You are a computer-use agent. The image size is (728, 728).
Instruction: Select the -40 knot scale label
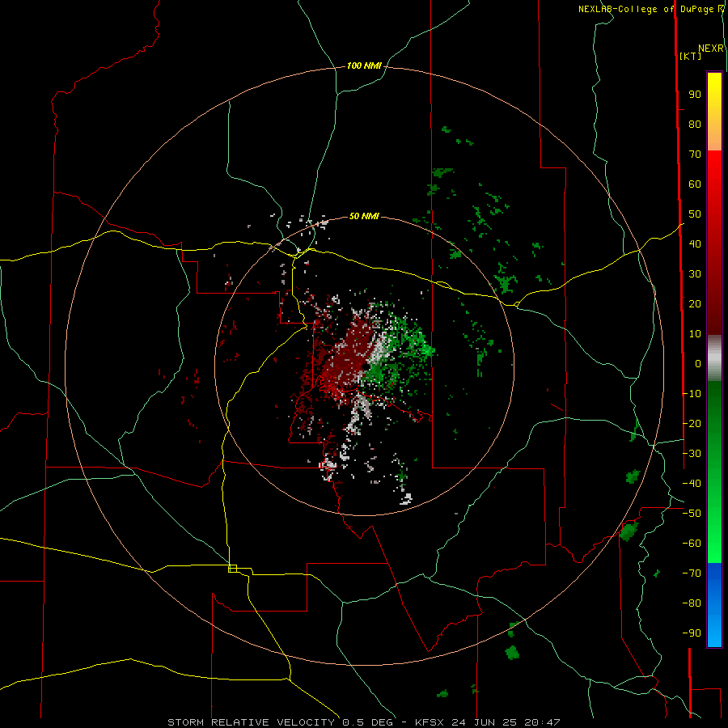click(x=692, y=484)
